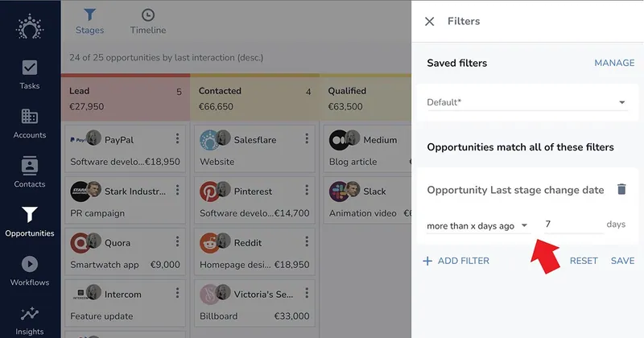Open the 'Billboard' opportunity text

tap(218, 316)
